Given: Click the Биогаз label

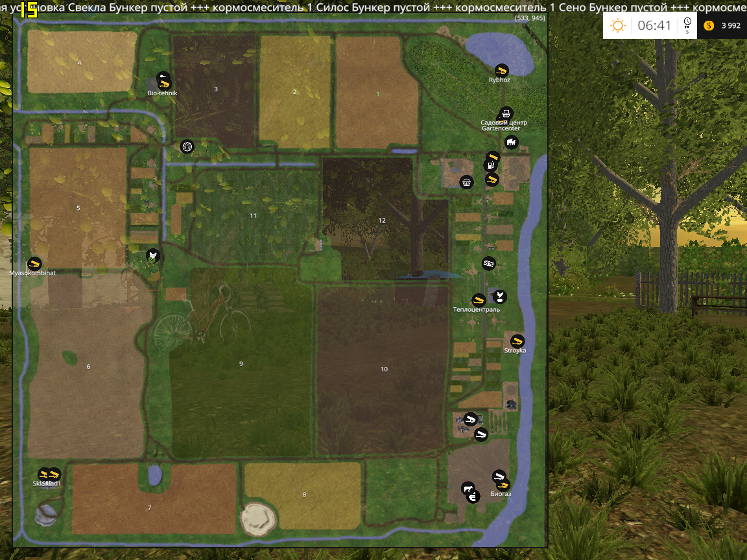Looking at the screenshot, I should [x=501, y=495].
